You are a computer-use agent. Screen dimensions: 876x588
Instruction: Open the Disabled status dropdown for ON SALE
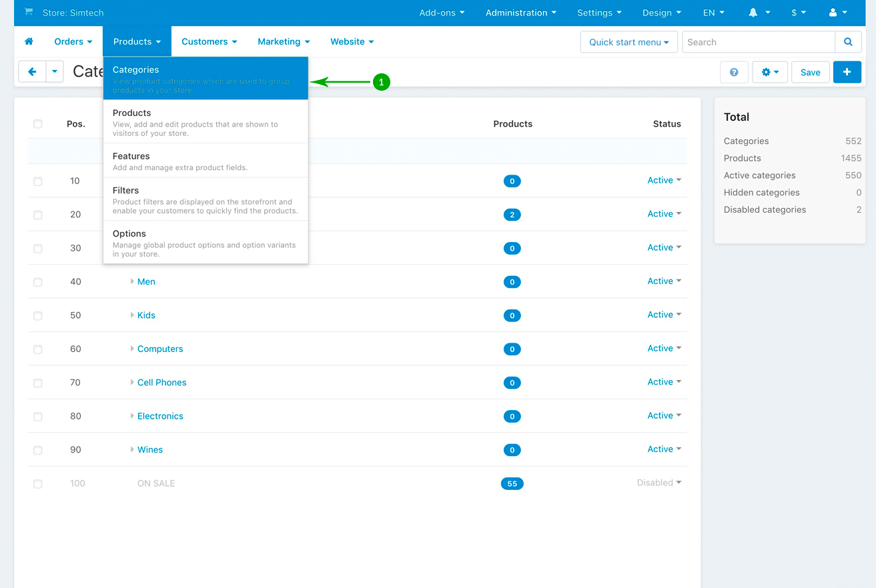coord(659,483)
